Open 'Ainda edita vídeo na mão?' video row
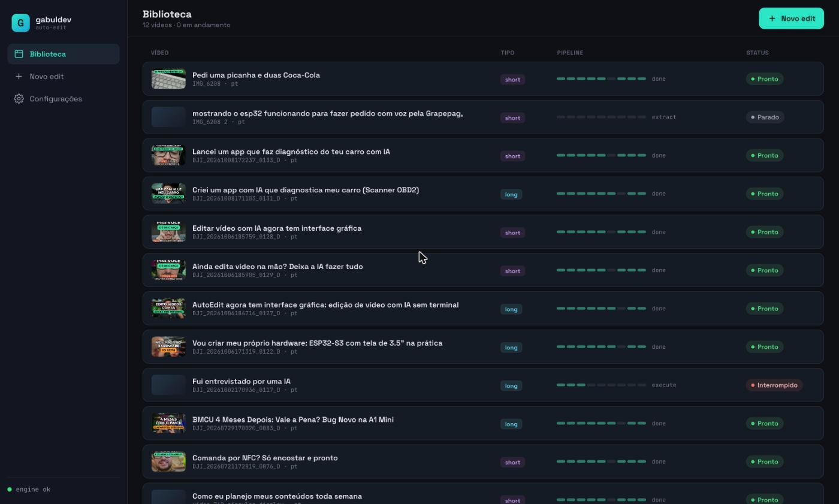Viewport: 839px width, 504px height. point(483,270)
